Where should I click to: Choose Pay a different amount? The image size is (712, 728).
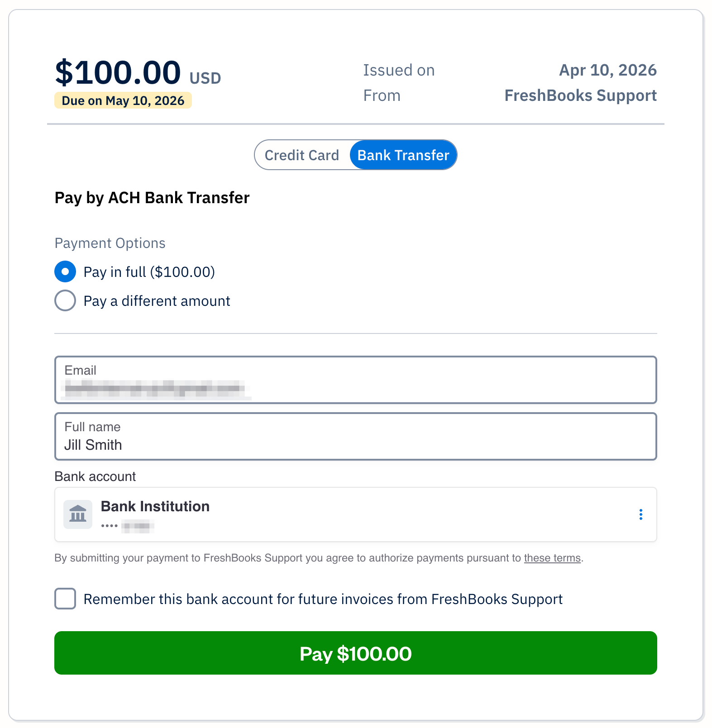[65, 300]
